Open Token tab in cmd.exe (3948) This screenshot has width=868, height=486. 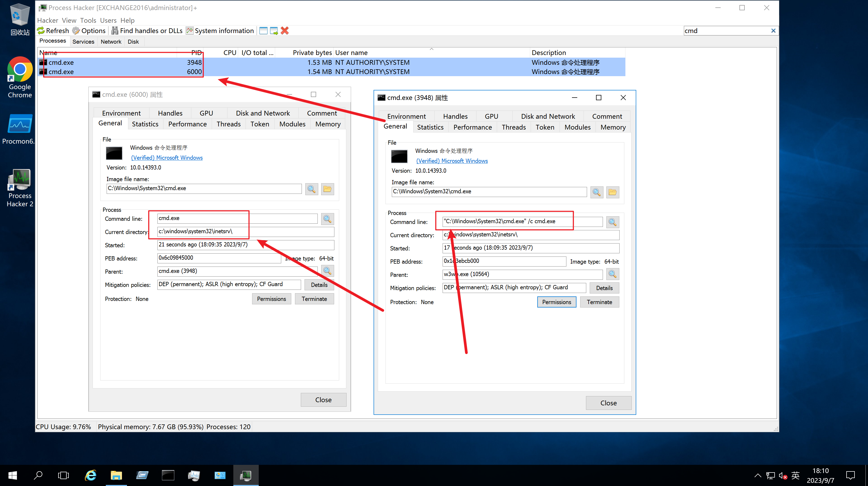click(544, 127)
